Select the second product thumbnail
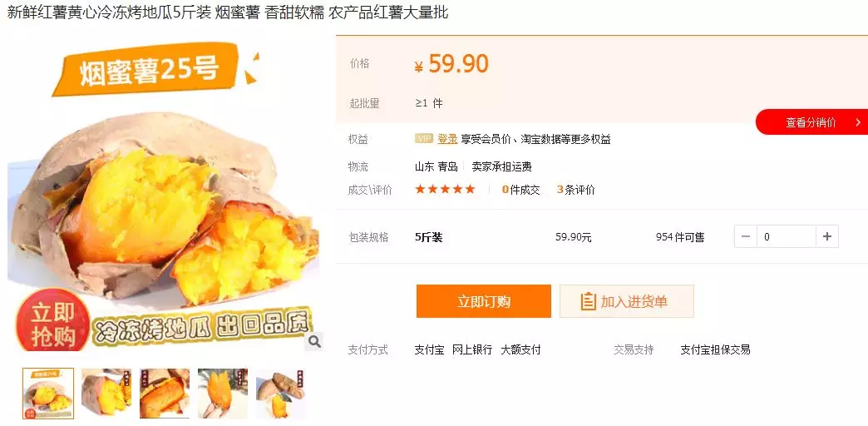Image resolution: width=868 pixels, height=426 pixels. click(106, 394)
